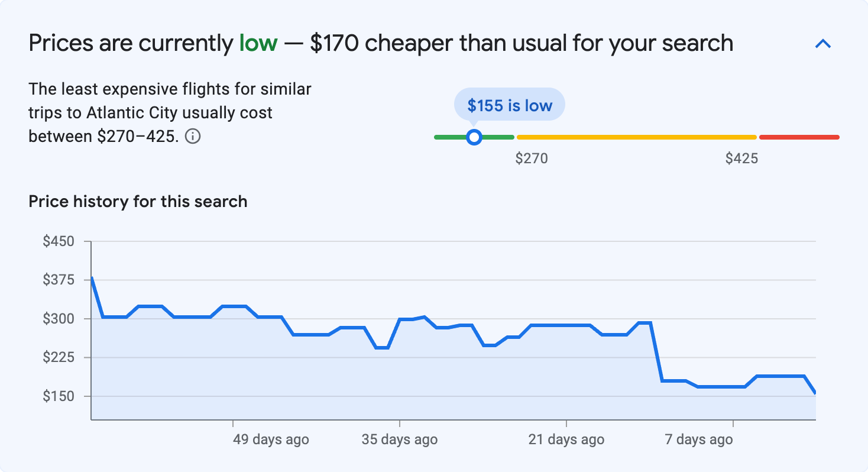868x472 pixels.
Task: Click the "7 days ago" axis label
Action: click(698, 439)
